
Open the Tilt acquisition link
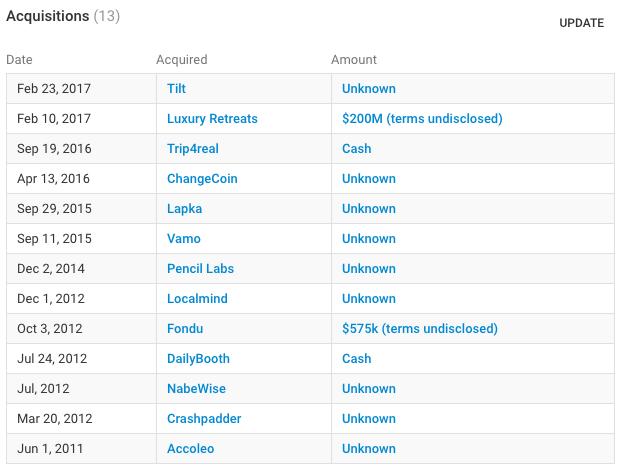coord(177,89)
